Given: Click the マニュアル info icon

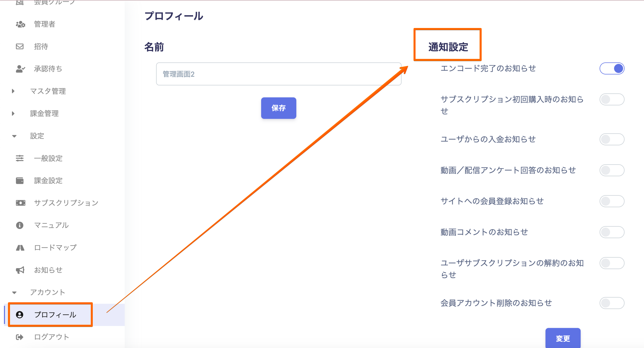Looking at the screenshot, I should pos(20,225).
